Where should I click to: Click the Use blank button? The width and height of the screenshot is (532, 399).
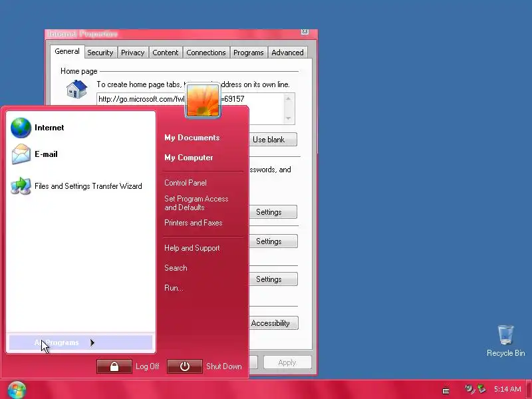273,140
